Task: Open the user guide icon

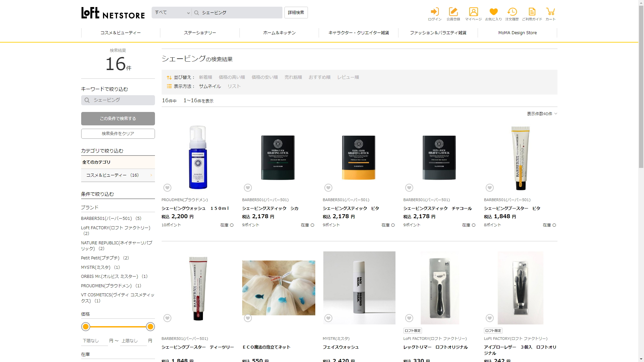Action: (x=532, y=12)
